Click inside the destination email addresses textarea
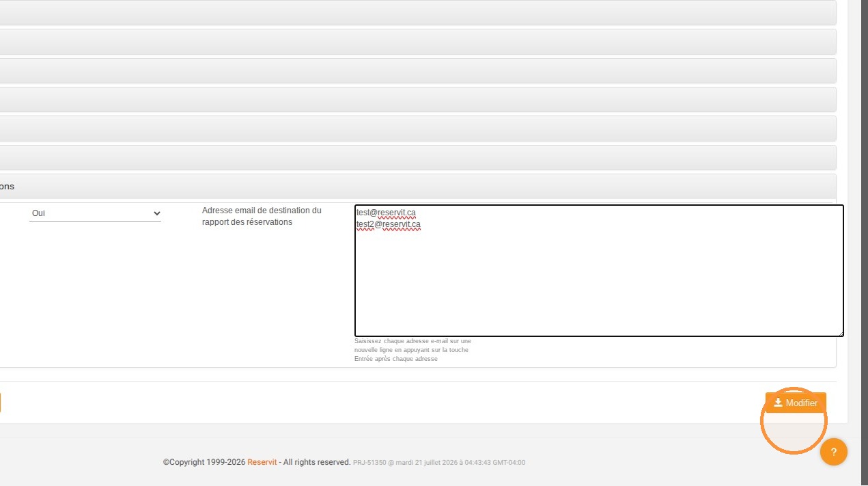868x486 pixels. (x=599, y=271)
